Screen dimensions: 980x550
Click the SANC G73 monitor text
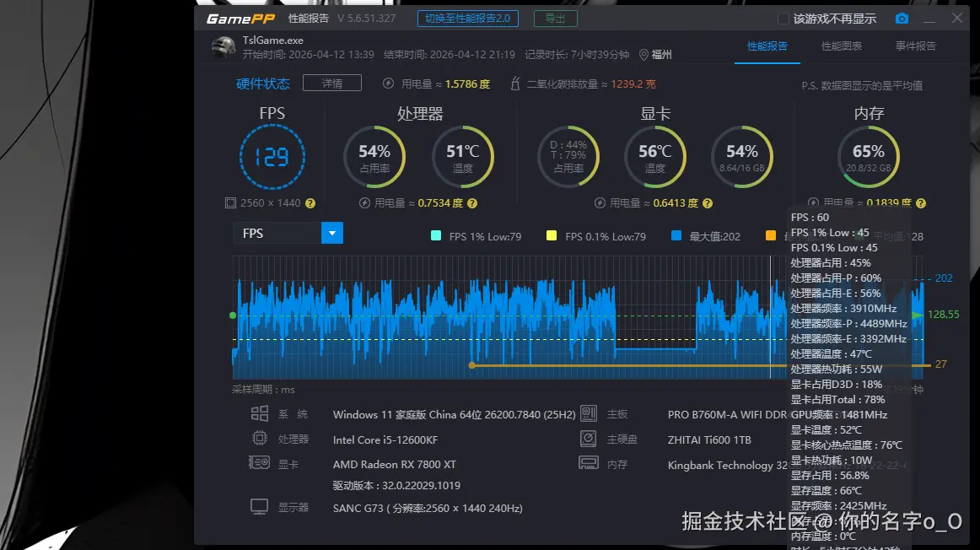(x=428, y=508)
